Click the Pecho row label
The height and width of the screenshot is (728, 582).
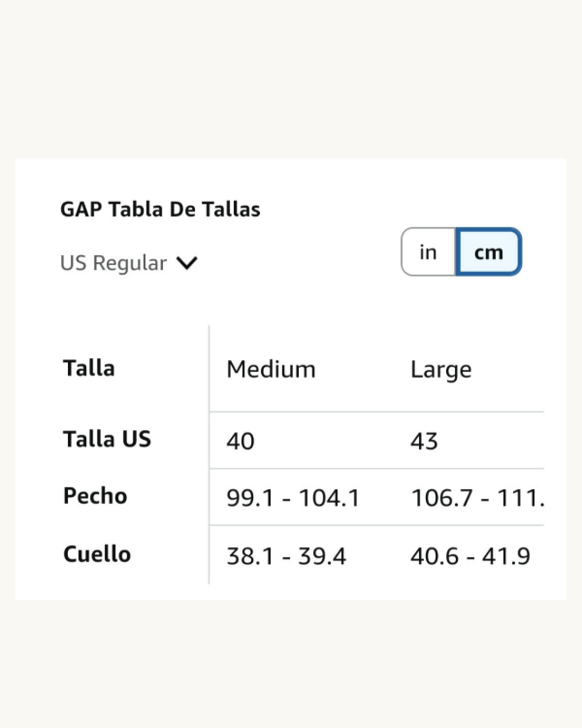pos(95,496)
